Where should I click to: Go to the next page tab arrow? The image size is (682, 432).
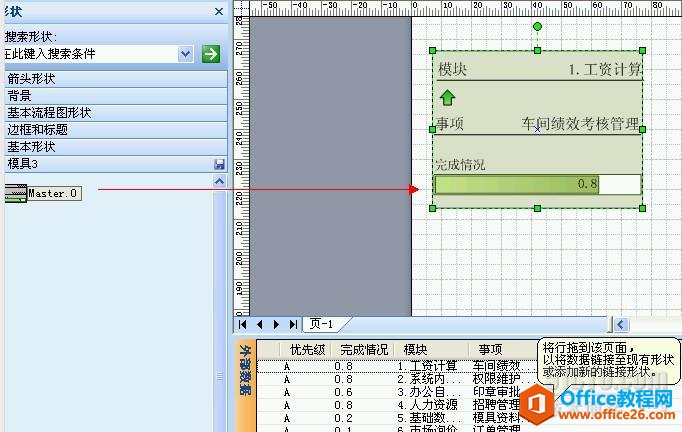[x=276, y=325]
